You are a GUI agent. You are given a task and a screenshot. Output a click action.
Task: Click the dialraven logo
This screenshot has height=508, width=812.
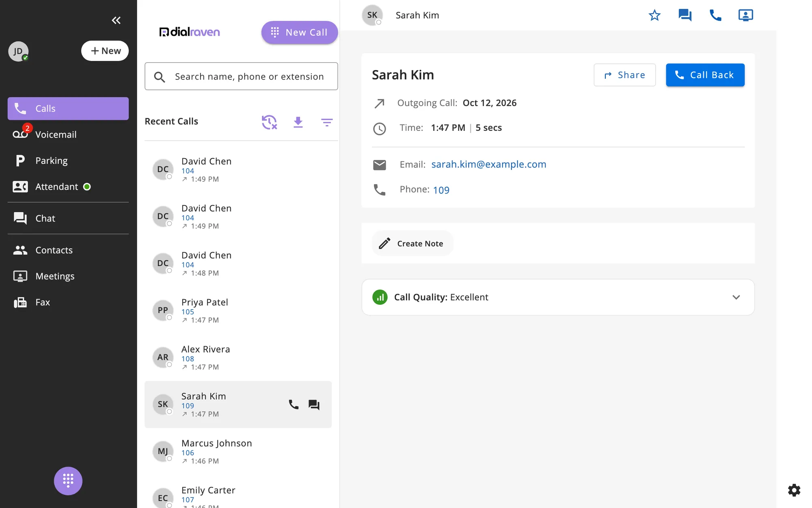coord(190,32)
